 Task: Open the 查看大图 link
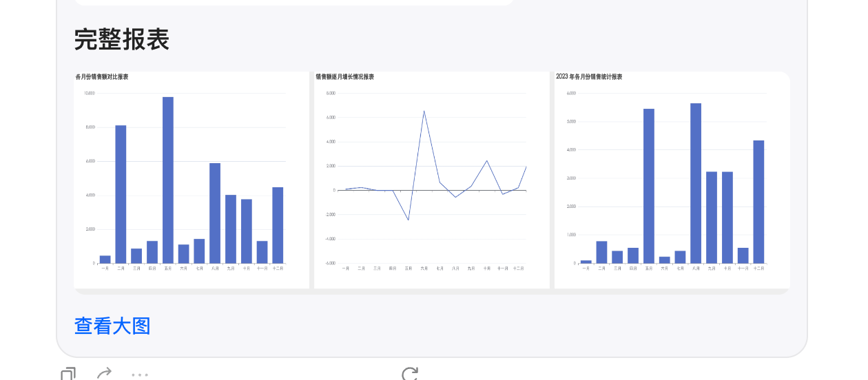tap(112, 326)
